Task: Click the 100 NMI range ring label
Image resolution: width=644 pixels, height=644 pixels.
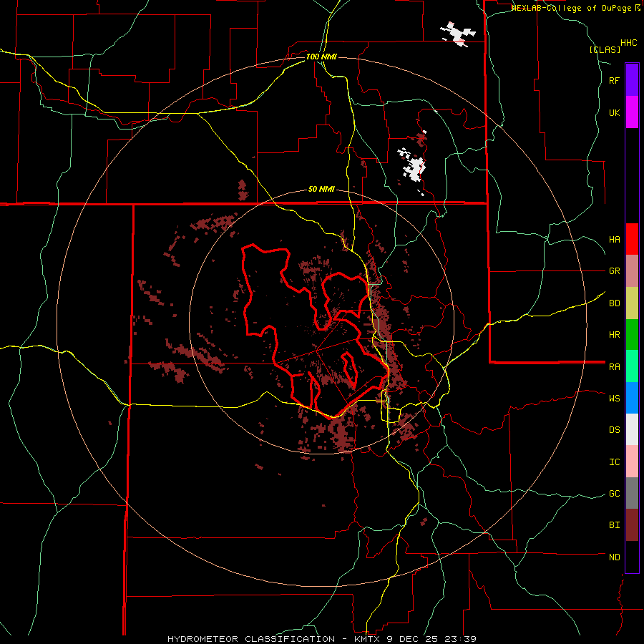Action: pos(321,57)
